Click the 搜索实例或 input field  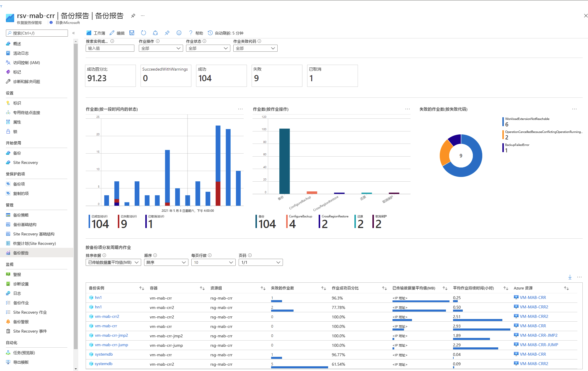click(x=110, y=48)
